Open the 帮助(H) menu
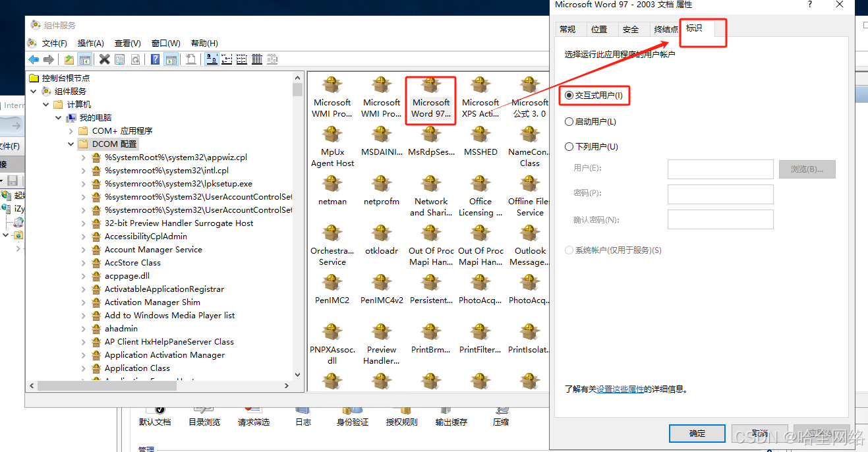 coord(204,43)
